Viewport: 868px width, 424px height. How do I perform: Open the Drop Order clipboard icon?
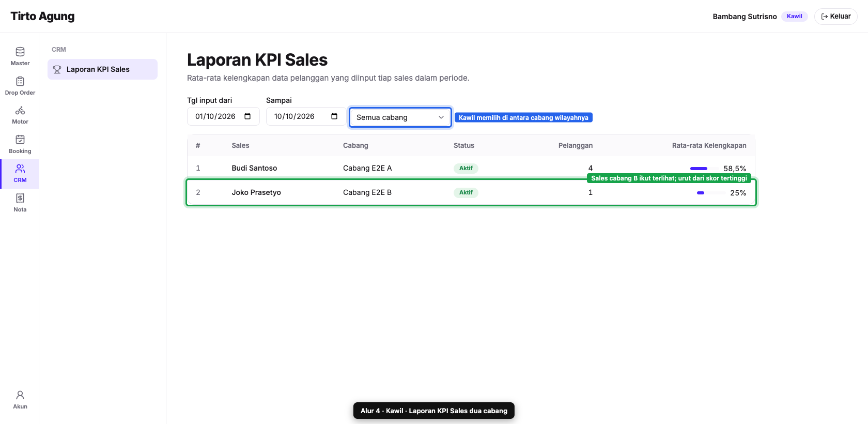(x=20, y=81)
